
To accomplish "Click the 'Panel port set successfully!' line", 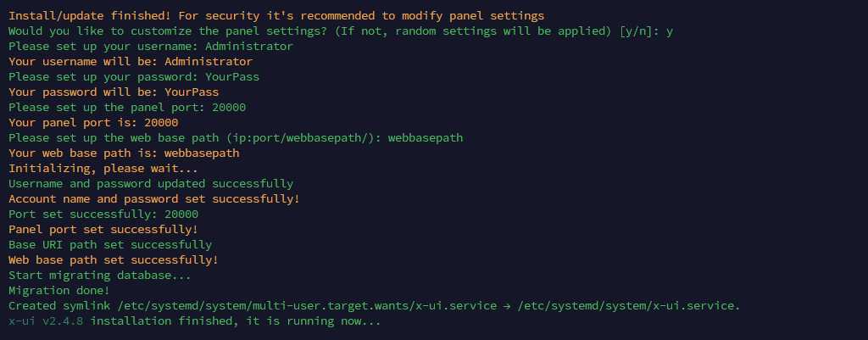I will click(103, 229).
